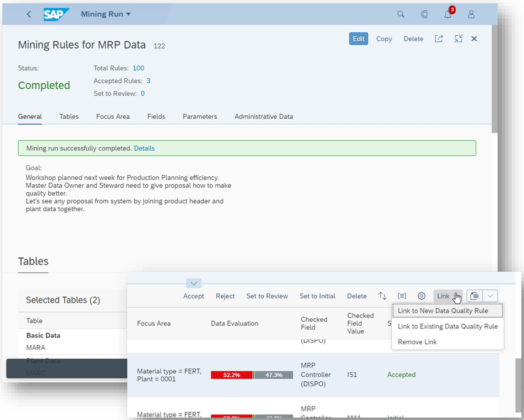This screenshot has height=420, width=524.
Task: Choose Link to Existing Data Quality Rule
Action: click(447, 326)
